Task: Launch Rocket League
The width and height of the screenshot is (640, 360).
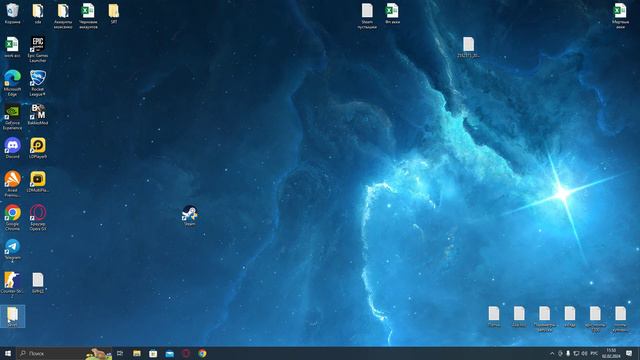Action: click(x=38, y=83)
